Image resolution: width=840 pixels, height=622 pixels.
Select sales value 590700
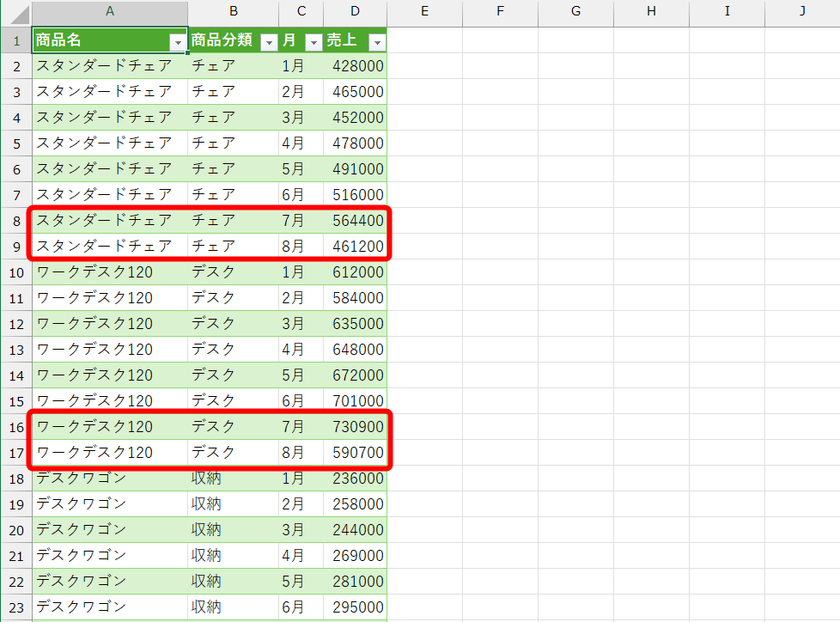pyautogui.click(x=356, y=453)
